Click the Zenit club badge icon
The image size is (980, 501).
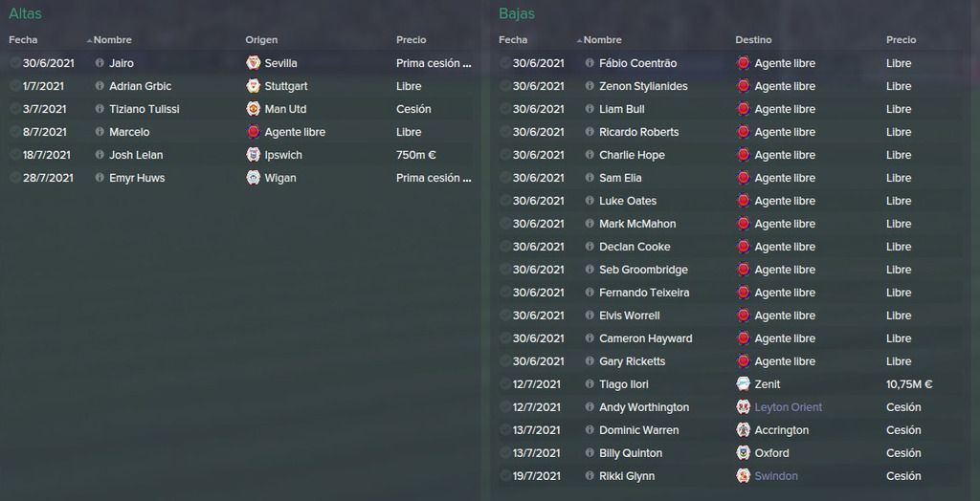point(743,384)
